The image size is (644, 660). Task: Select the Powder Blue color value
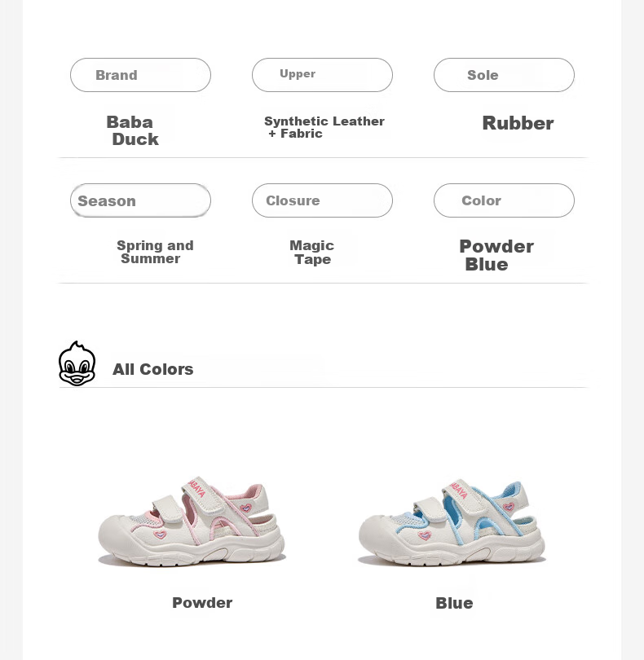pos(496,255)
